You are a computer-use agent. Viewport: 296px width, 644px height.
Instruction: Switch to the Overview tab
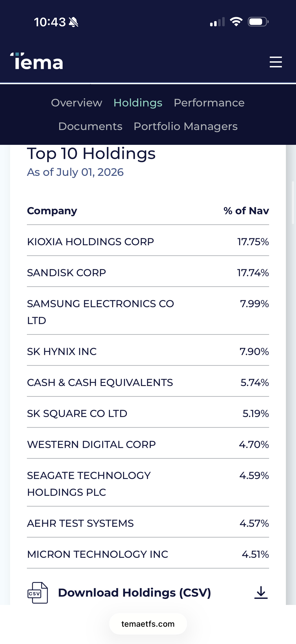pos(77,103)
